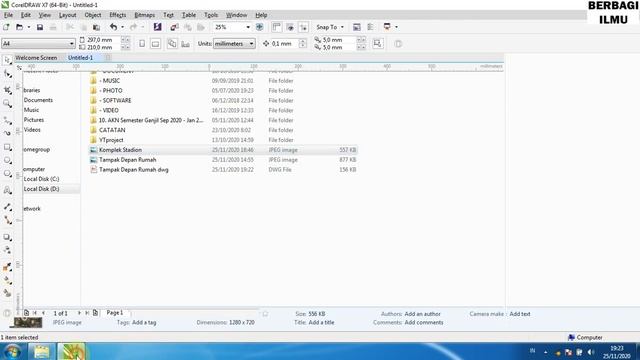This screenshot has width=640, height=360.
Task: Select the Color Eyedropper tool
Action: pos(7,267)
